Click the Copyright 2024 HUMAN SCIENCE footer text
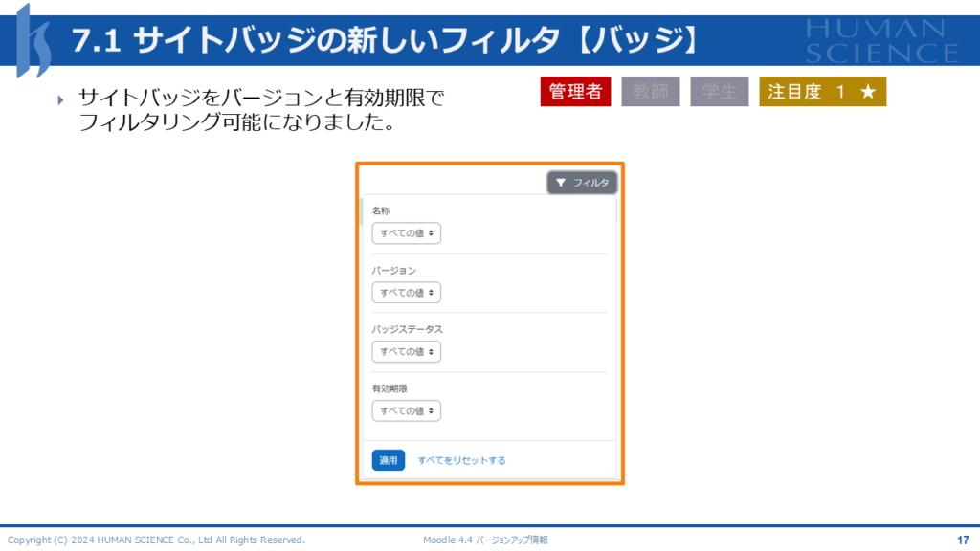The image size is (980, 551). pyautogui.click(x=156, y=540)
